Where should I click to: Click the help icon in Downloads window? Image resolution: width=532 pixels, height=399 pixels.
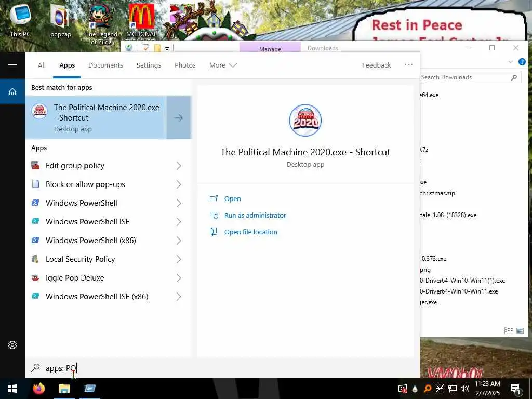click(x=522, y=62)
